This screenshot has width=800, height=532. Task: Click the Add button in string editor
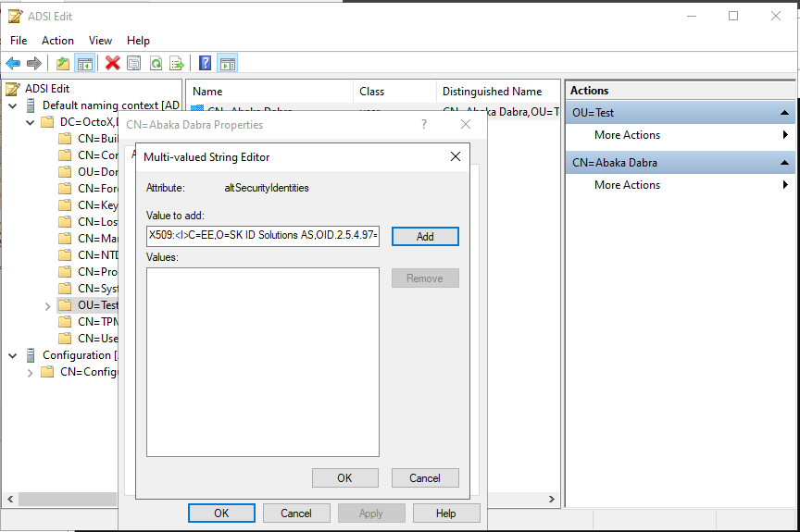click(425, 237)
